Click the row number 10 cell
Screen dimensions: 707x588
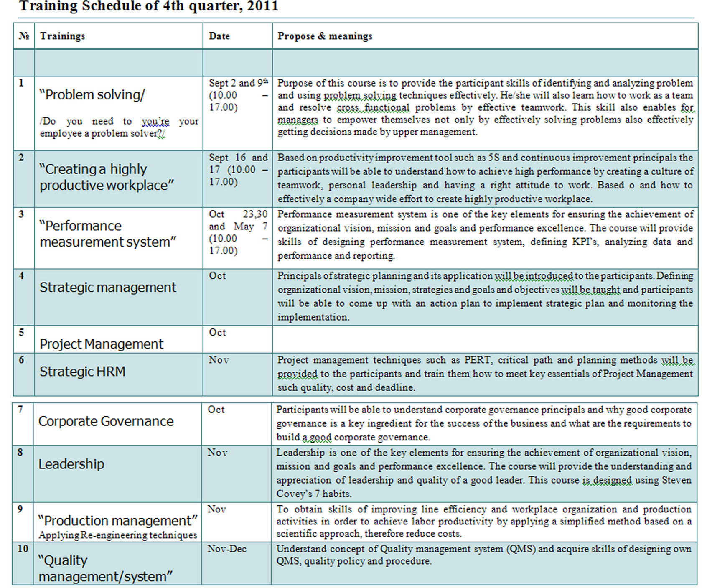point(23,549)
